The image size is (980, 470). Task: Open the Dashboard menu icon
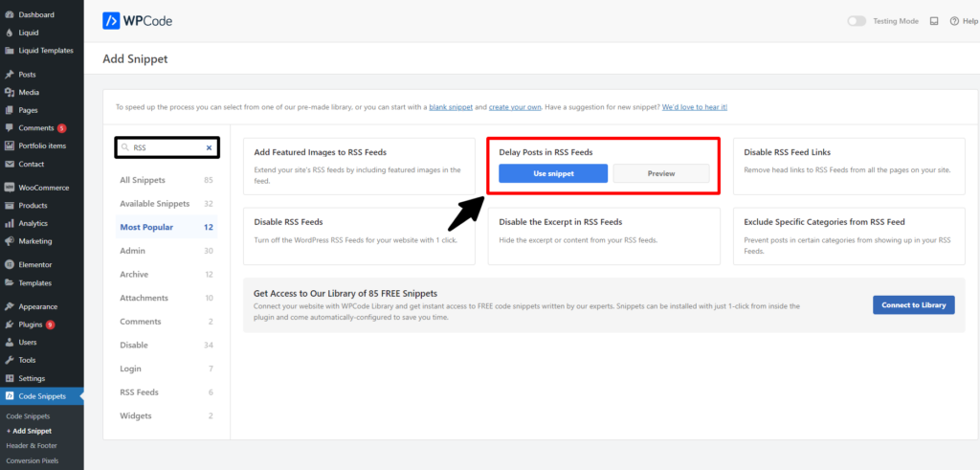[x=10, y=14]
